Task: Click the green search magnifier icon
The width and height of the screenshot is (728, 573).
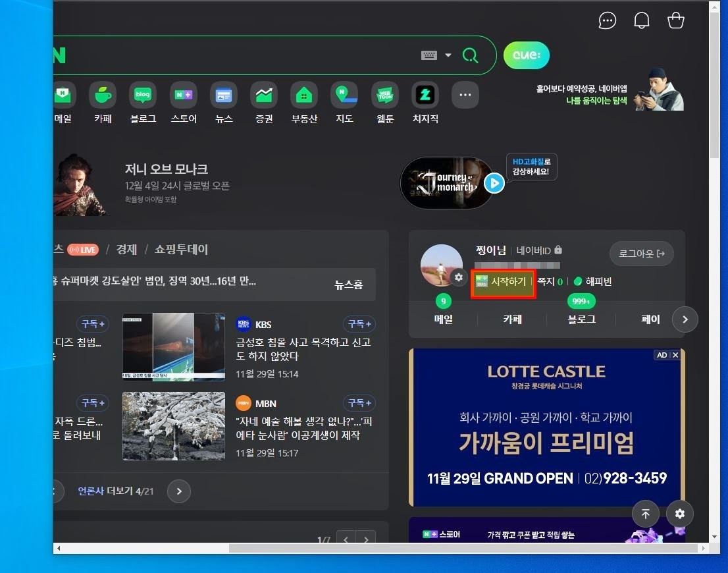Action: (x=470, y=55)
